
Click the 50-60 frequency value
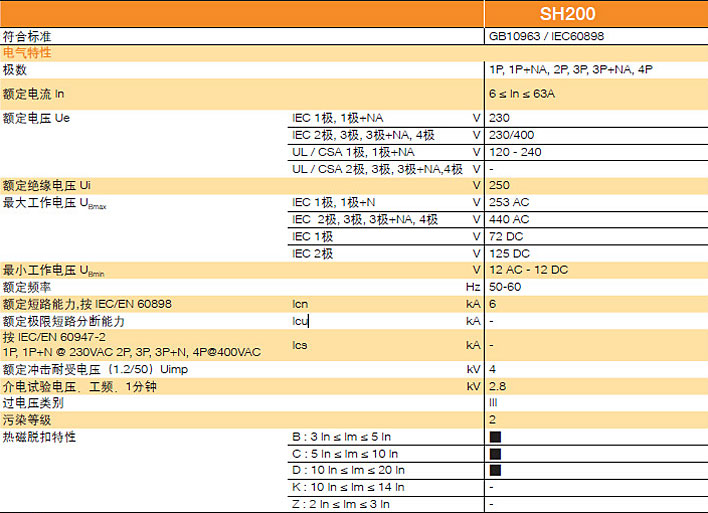(x=505, y=287)
